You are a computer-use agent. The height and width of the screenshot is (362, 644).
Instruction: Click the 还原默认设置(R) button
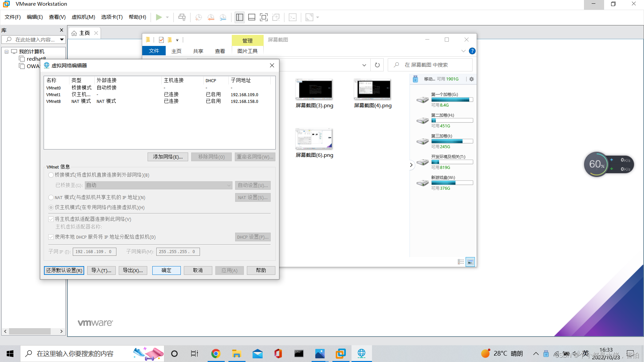[x=64, y=270]
